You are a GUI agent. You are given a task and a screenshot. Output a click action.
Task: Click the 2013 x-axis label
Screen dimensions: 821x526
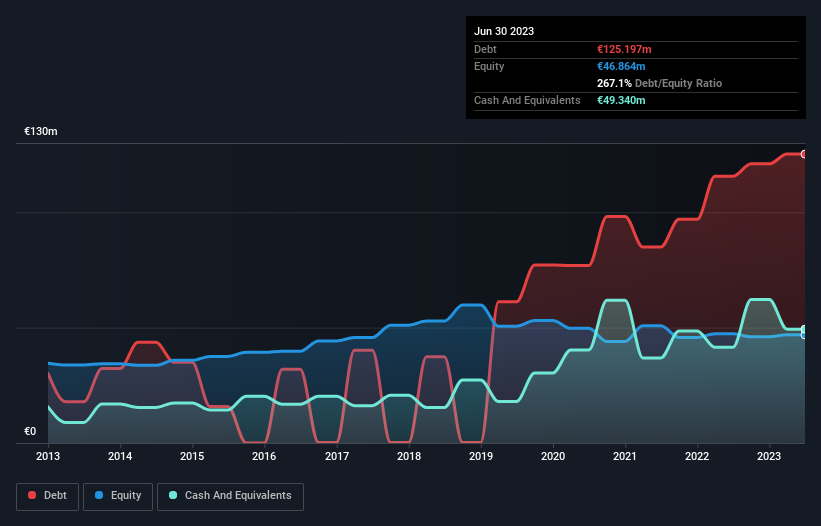click(x=48, y=456)
